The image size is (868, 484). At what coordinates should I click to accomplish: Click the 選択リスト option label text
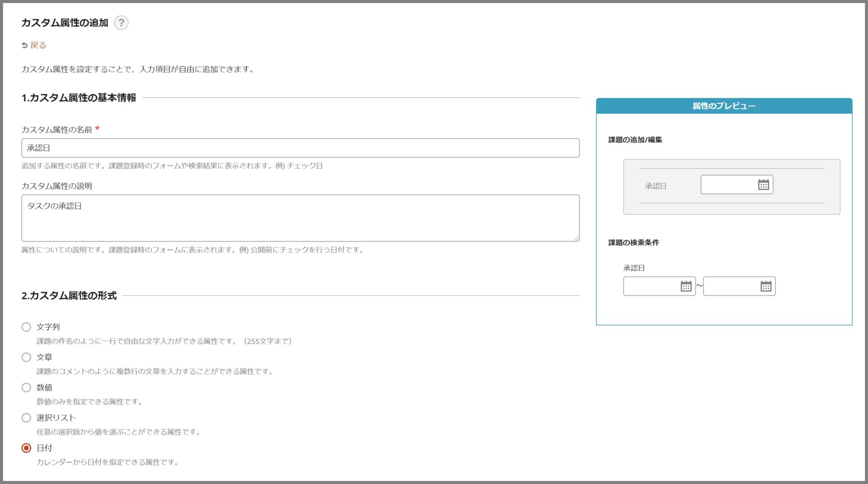[x=56, y=418]
